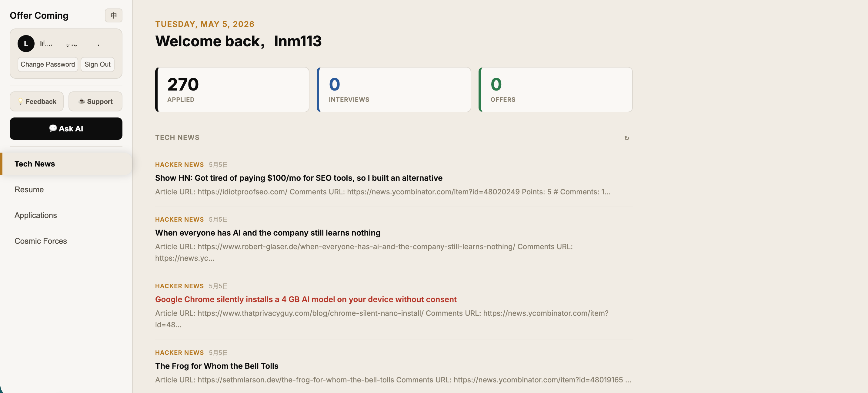Click the Change Password button

(48, 64)
